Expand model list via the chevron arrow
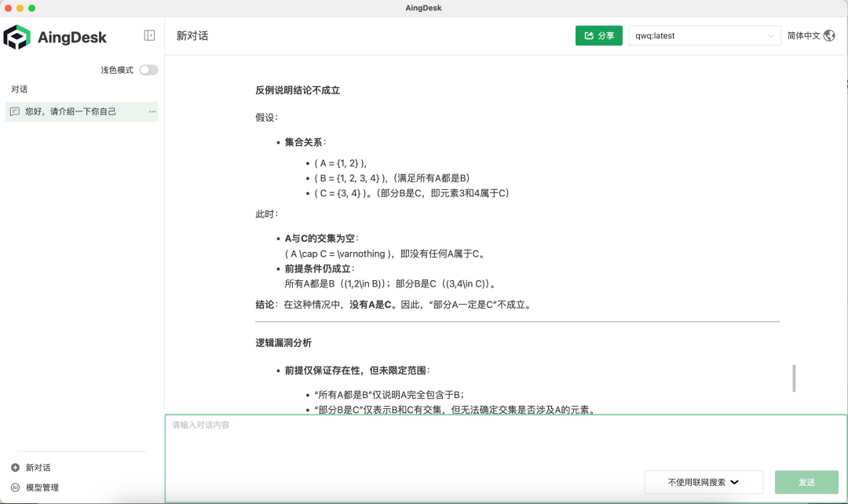 pos(771,35)
